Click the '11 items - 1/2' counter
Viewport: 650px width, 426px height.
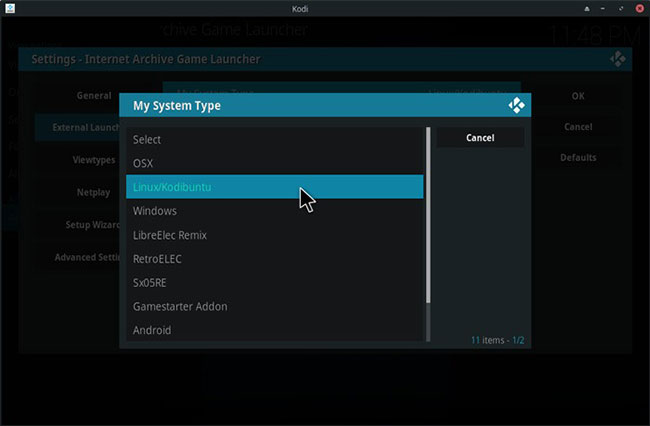(497, 340)
